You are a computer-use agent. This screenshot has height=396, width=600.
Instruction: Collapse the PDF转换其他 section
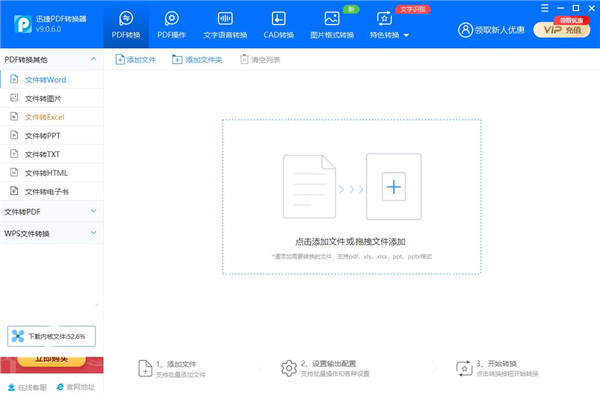click(x=93, y=59)
